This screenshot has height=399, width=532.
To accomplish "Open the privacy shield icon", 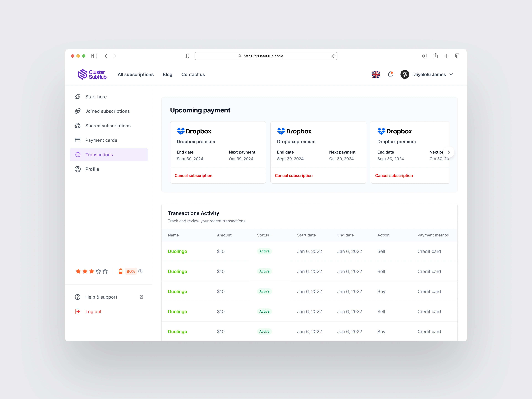I will coord(187,56).
